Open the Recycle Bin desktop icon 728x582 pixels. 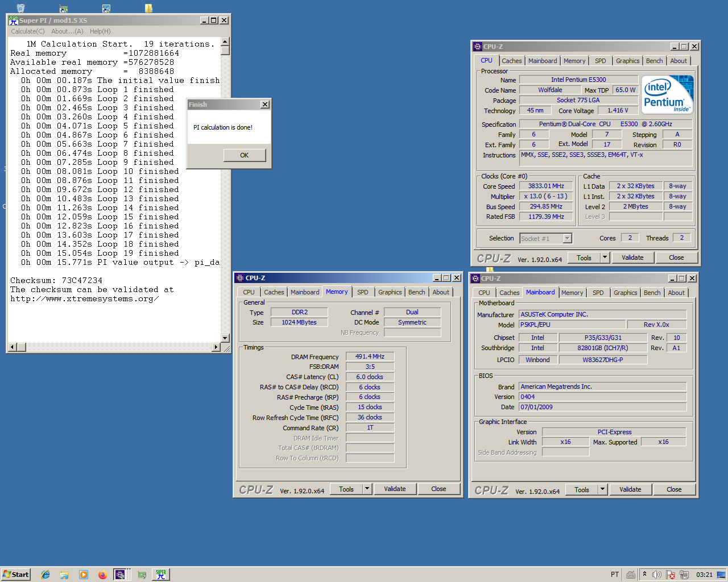pyautogui.click(x=20, y=8)
